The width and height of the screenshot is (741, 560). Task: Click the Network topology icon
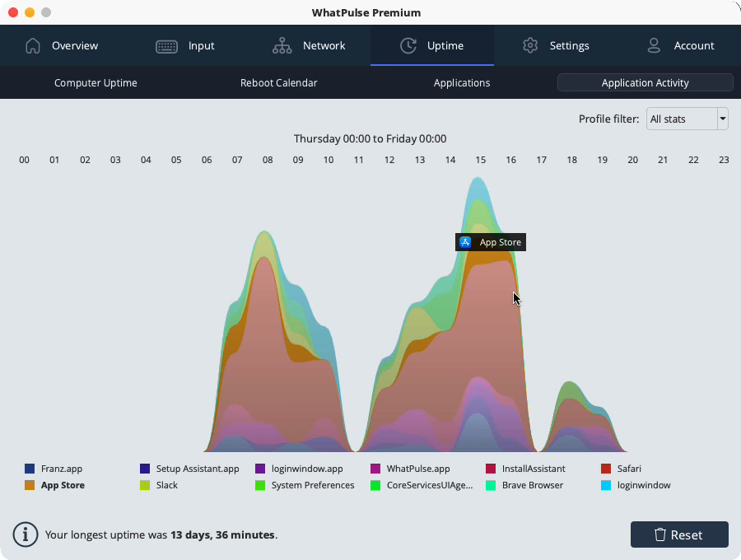(x=282, y=46)
